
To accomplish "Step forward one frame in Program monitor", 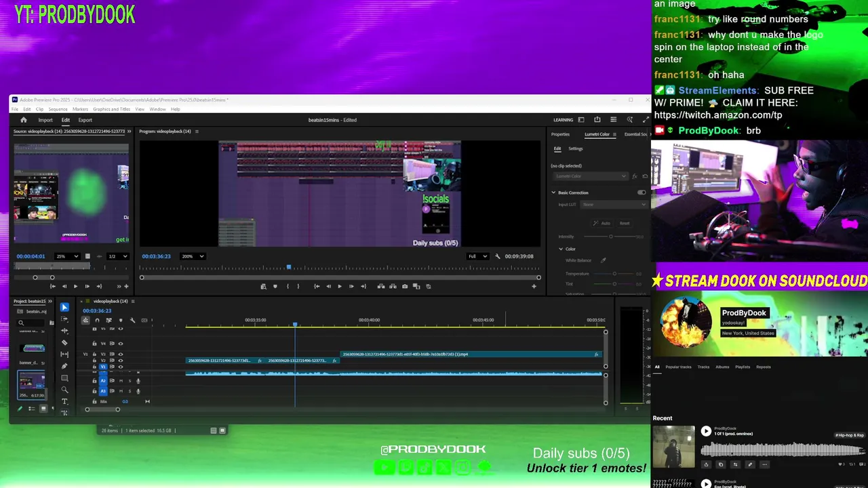I will tap(351, 286).
